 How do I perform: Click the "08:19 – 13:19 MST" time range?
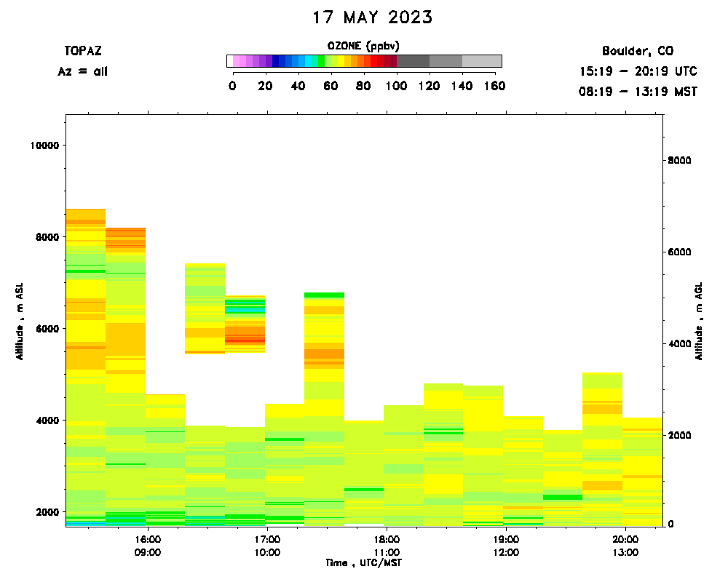(x=638, y=92)
